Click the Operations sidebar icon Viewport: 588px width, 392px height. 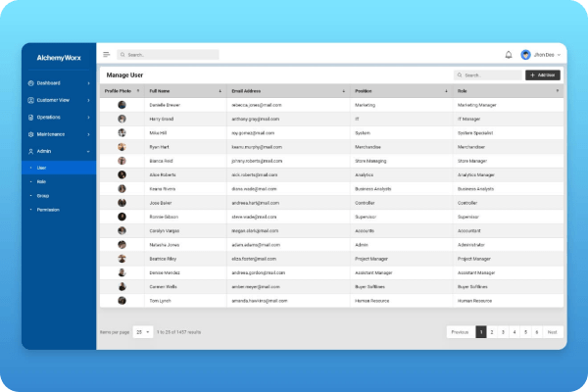click(x=31, y=118)
